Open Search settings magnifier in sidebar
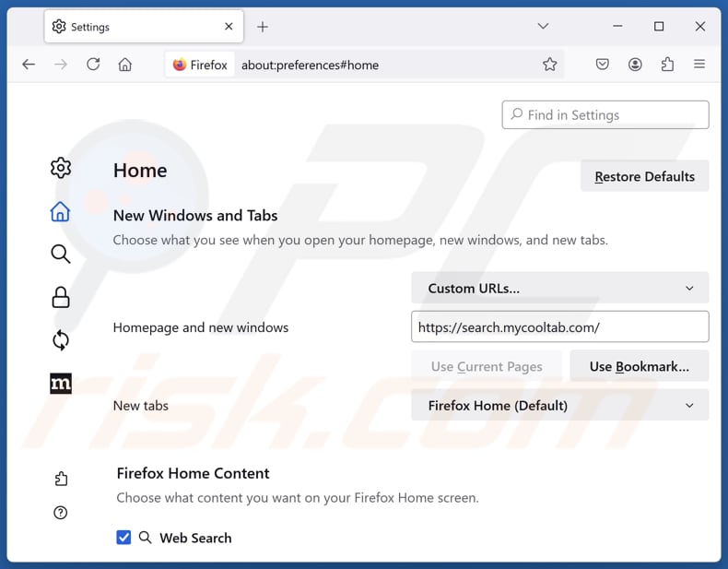 [60, 254]
